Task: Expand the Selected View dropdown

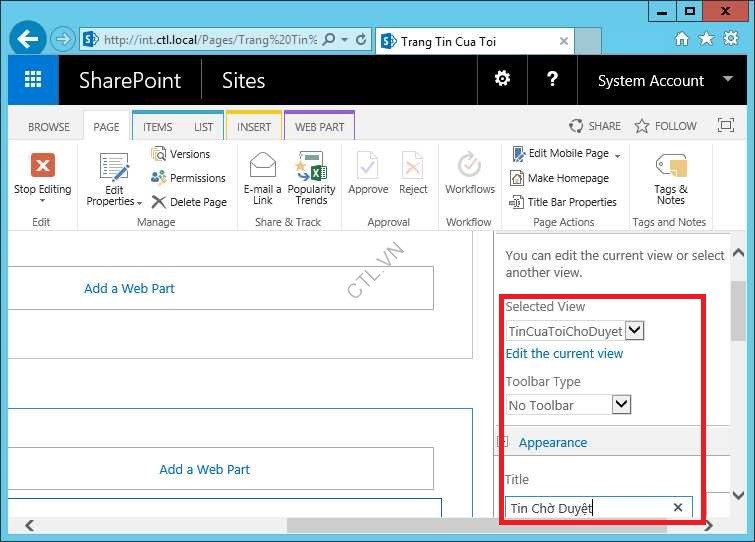Action: tap(635, 330)
